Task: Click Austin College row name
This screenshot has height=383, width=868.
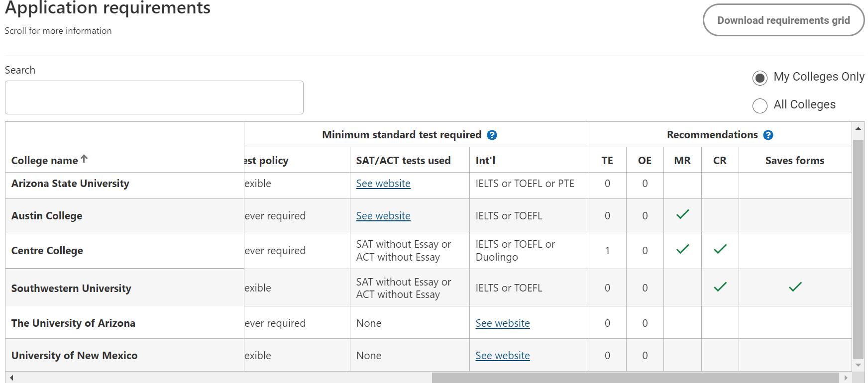Action: 47,216
